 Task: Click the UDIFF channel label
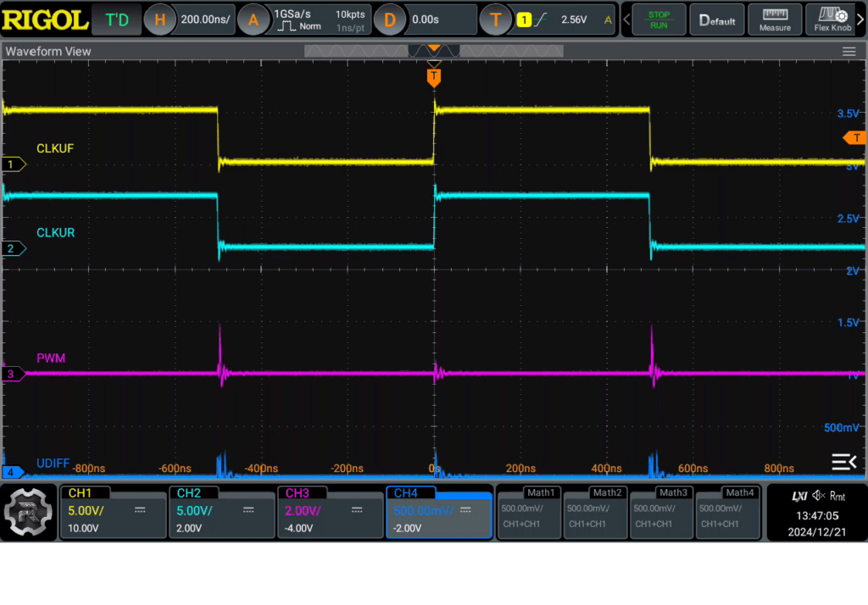point(53,463)
